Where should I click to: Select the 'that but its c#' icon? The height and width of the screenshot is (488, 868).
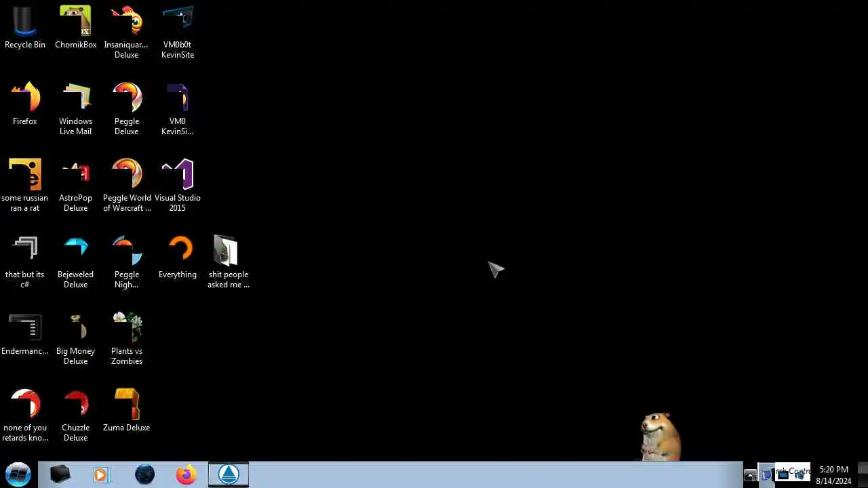(x=25, y=262)
